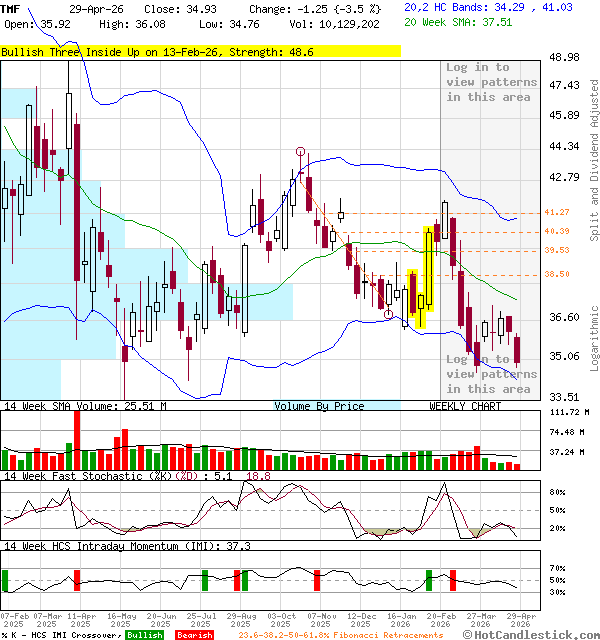Screen dimensions: 600x640
Task: Click the WEEKLY CHART label
Action: point(465,406)
